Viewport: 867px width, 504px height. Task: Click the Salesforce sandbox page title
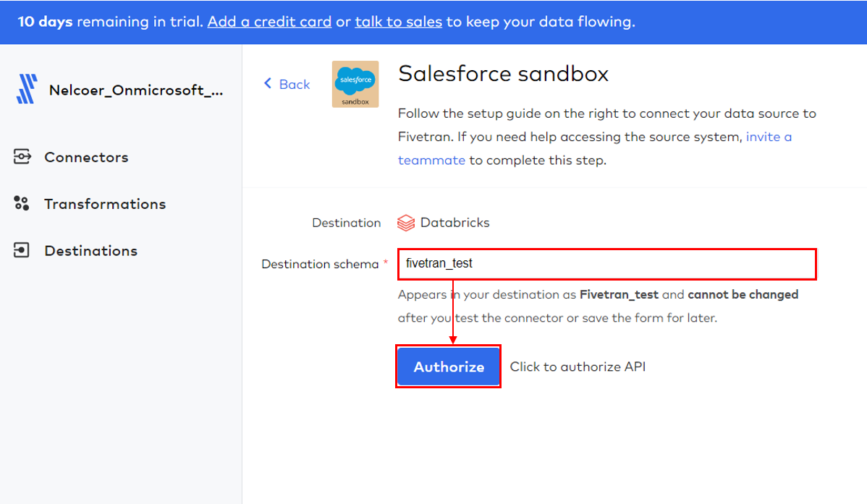[x=504, y=74]
